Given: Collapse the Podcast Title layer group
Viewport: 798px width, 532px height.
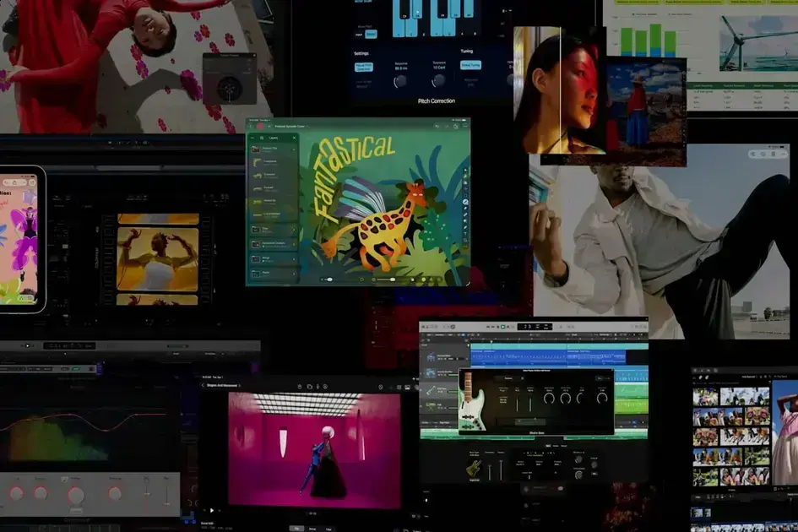Looking at the screenshot, I should pyautogui.click(x=293, y=149).
